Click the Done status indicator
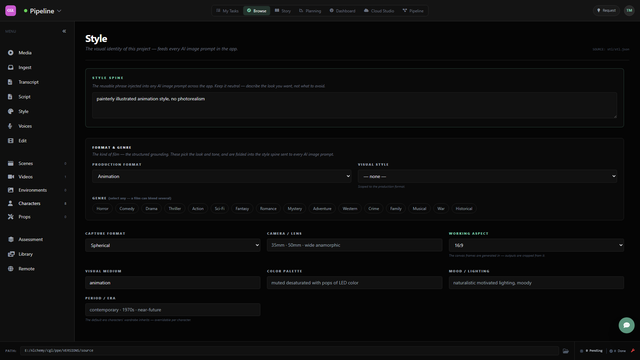This screenshot has height=360, width=640. (x=618, y=351)
